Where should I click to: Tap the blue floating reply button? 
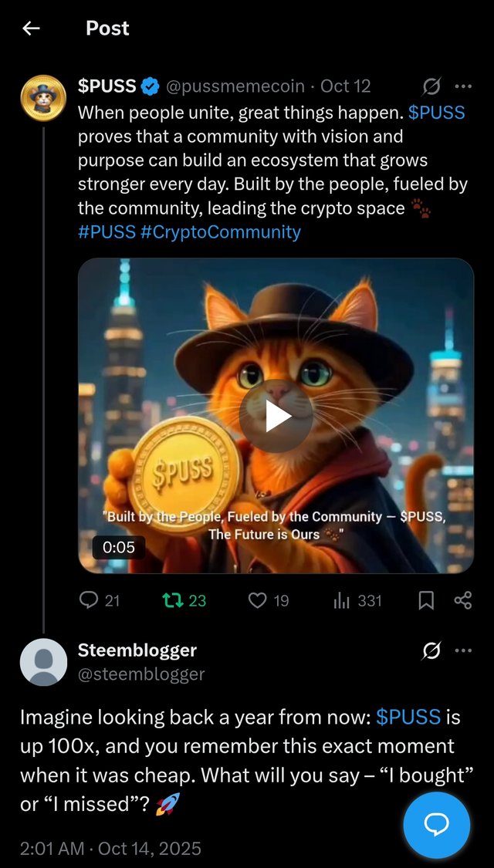pos(436,825)
